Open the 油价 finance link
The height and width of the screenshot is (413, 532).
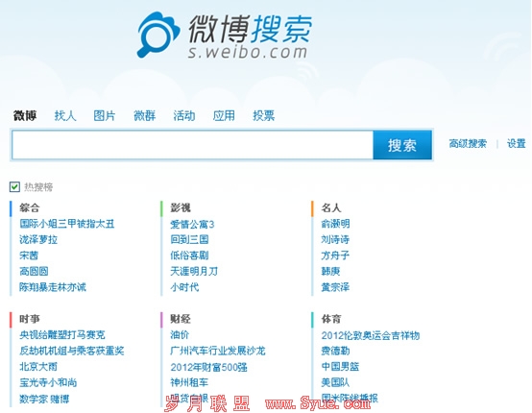pos(180,335)
